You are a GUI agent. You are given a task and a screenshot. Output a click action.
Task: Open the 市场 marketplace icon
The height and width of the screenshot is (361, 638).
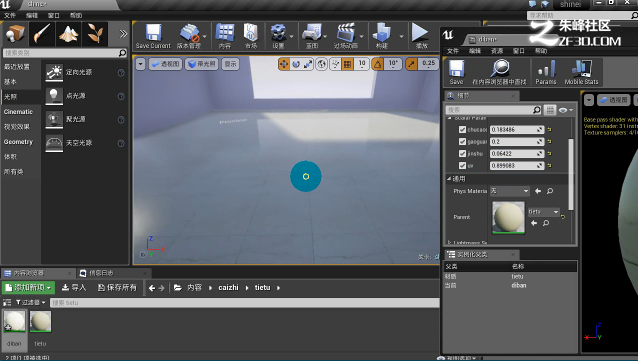click(251, 36)
